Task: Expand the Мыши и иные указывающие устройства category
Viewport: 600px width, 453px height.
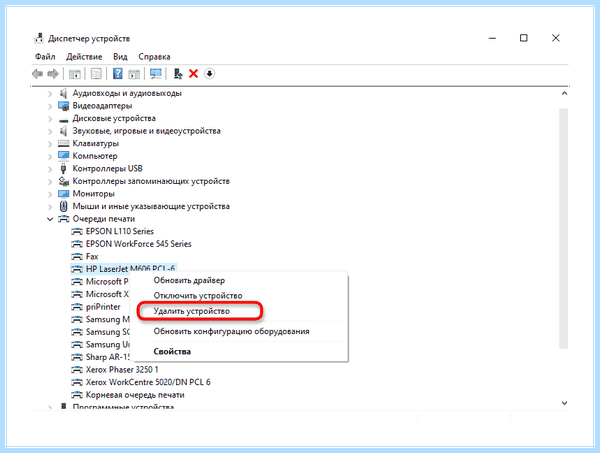Action: coord(50,207)
